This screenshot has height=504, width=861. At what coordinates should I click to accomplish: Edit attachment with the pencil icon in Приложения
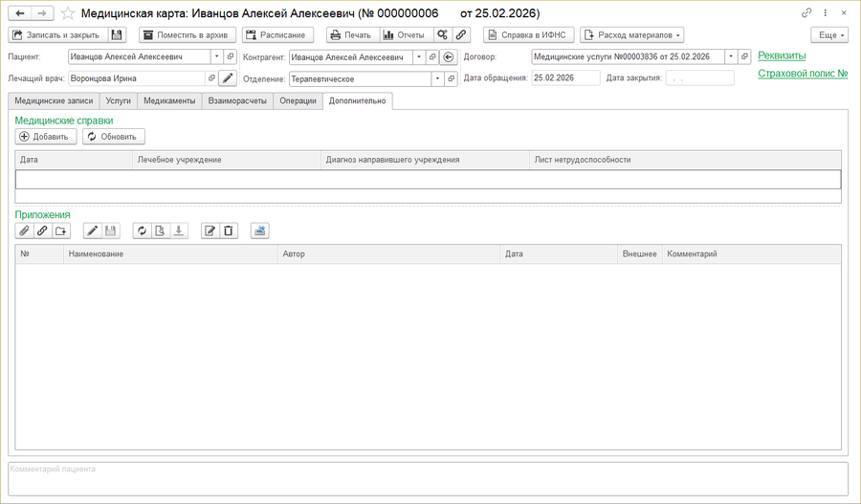click(92, 230)
